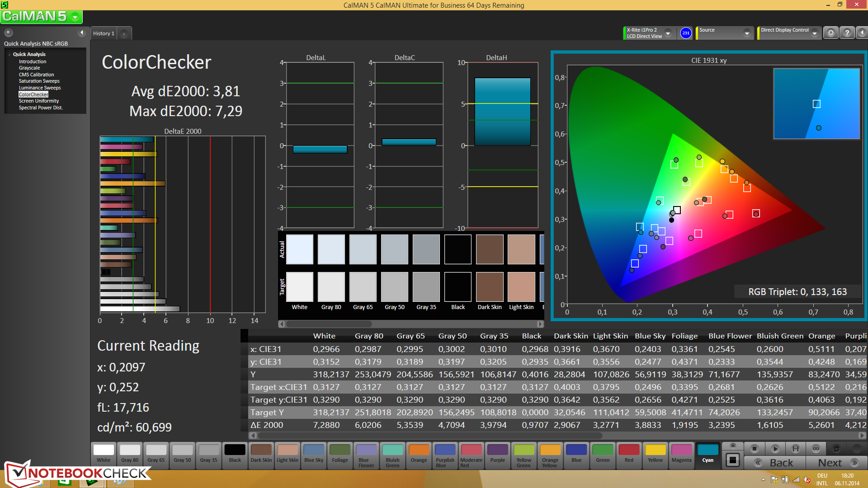Screen dimensions: 868x488
Task: Open the settings gear icon
Action: pyautogui.click(x=830, y=33)
